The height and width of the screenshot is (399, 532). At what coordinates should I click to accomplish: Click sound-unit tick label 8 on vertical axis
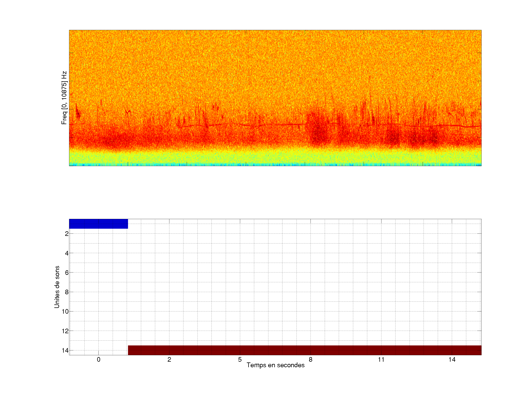(67, 292)
